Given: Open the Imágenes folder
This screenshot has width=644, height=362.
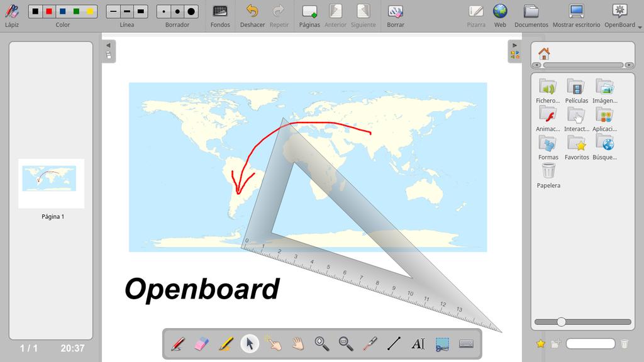Looking at the screenshot, I should pyautogui.click(x=604, y=90).
